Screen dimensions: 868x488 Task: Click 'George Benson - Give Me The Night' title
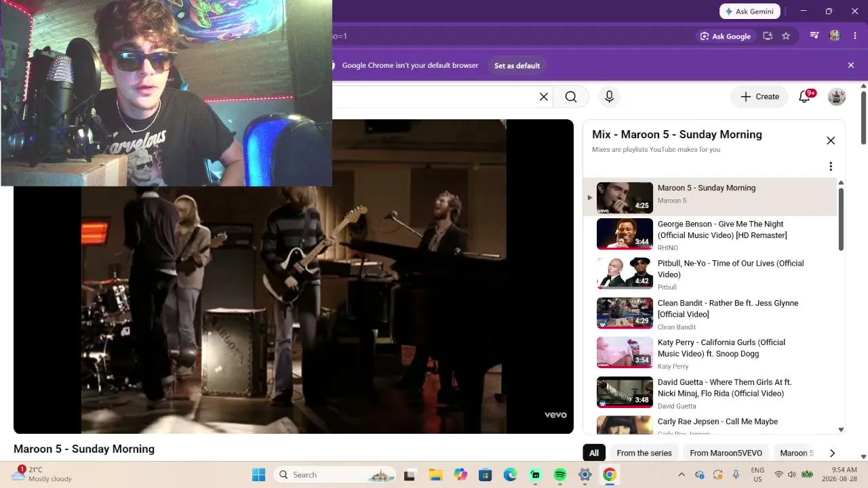tap(722, 230)
